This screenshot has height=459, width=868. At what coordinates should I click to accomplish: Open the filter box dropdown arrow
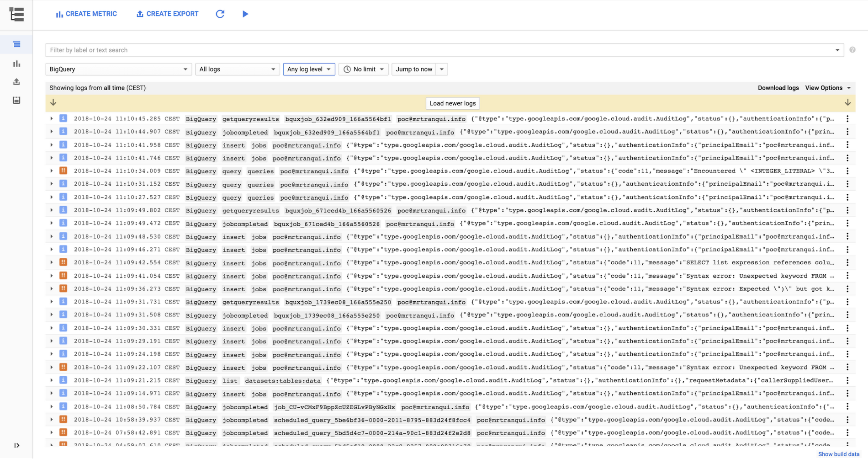[837, 50]
